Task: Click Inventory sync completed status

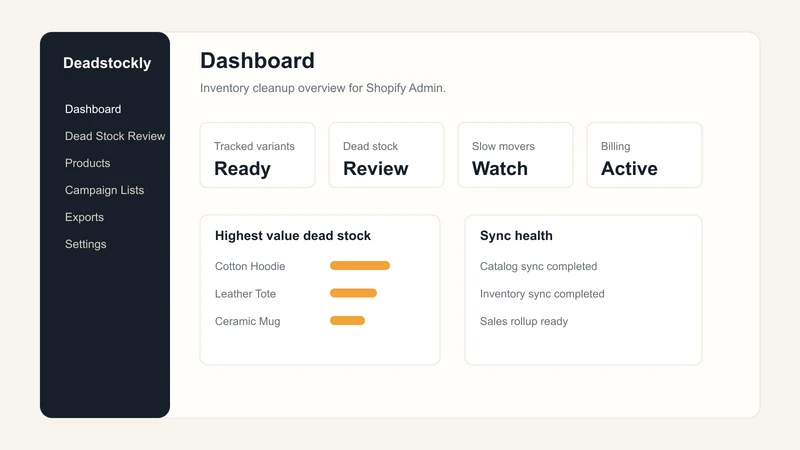Action: (x=542, y=294)
